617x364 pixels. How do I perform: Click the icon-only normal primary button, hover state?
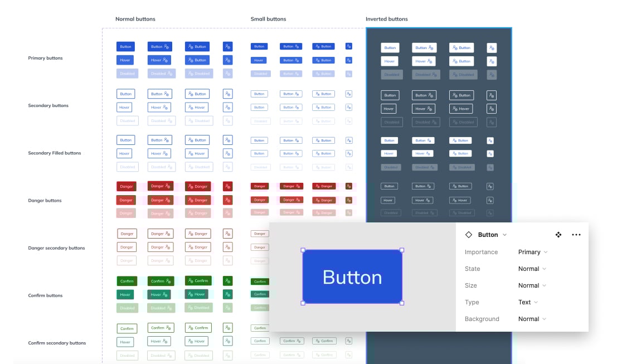tap(227, 60)
